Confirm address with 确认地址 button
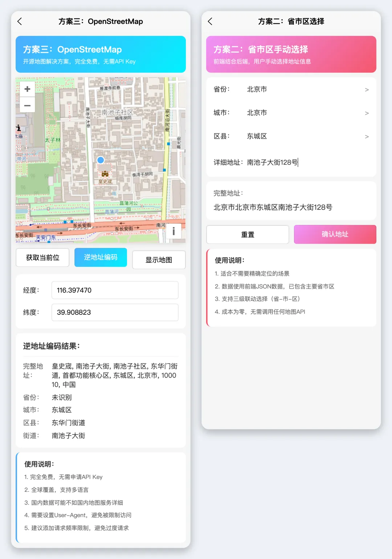 [335, 234]
